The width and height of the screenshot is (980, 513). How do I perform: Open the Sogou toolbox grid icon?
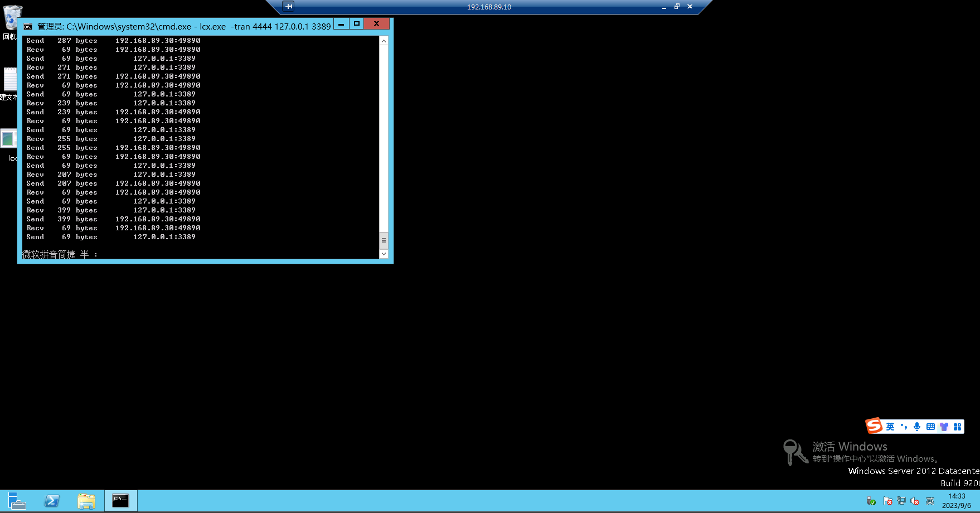pos(957,427)
